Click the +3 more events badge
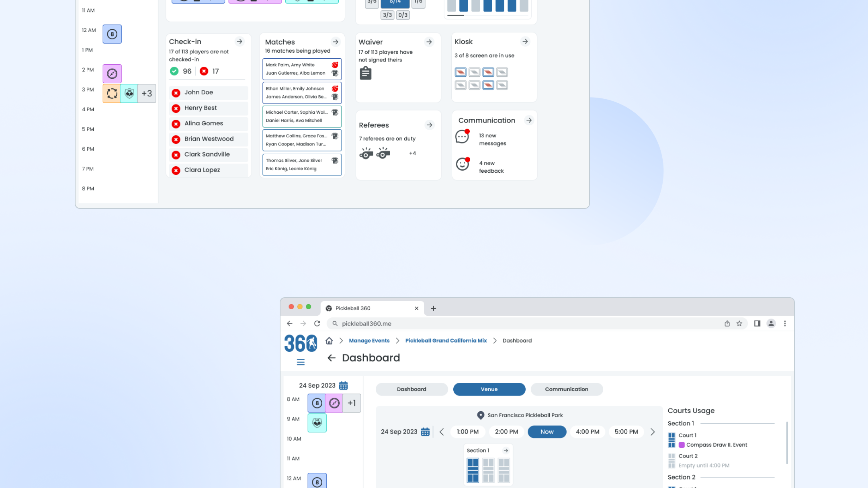This screenshot has width=868, height=488. [x=147, y=94]
